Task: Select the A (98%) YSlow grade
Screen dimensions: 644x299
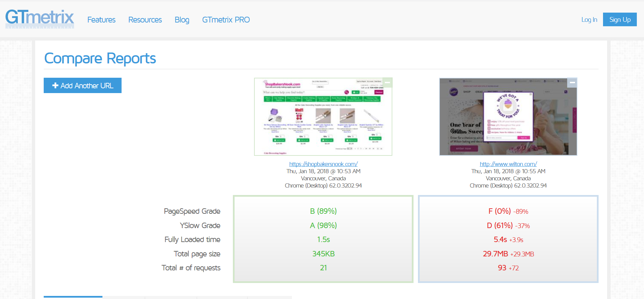Action: point(323,225)
